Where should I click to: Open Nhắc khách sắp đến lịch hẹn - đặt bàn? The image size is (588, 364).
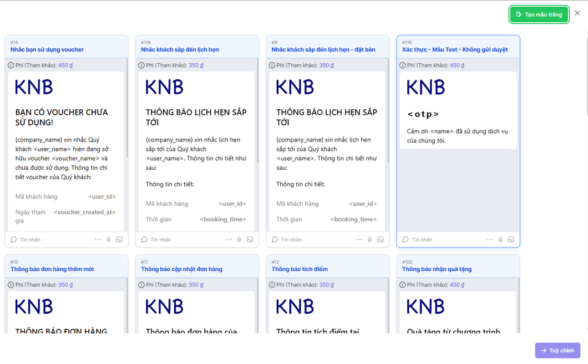[323, 49]
